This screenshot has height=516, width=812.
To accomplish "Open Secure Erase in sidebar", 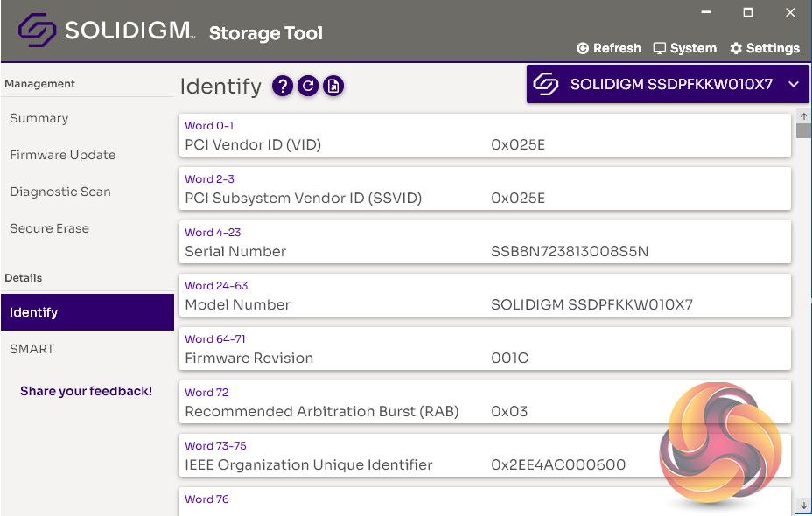I will coord(49,228).
